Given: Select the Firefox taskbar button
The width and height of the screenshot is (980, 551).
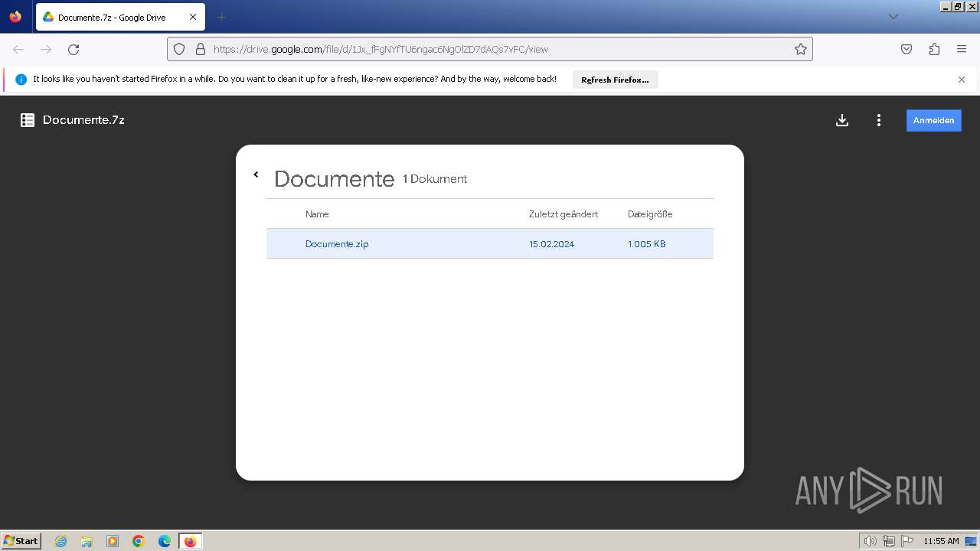Looking at the screenshot, I should 190,541.
